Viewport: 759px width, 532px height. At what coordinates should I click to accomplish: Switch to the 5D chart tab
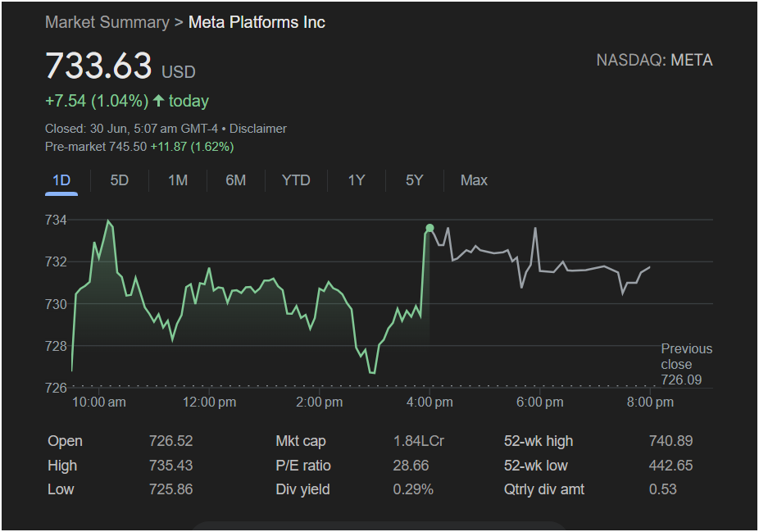[119, 180]
